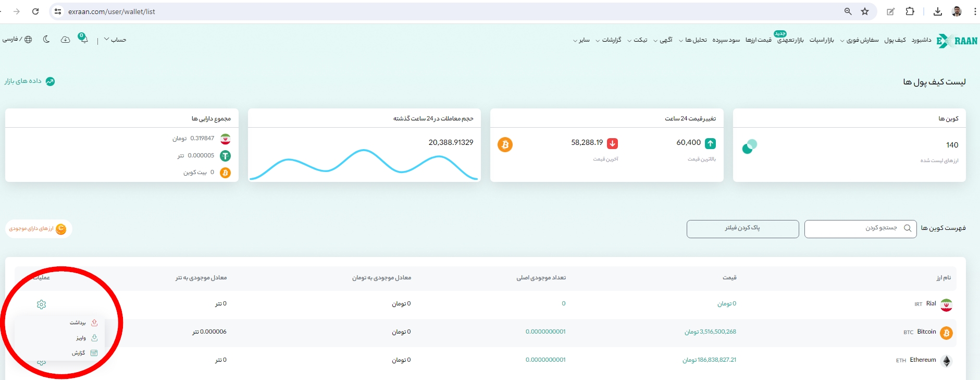Viewport: 980px width, 380px height.
Task: Click the Ethereum icon in coin list
Action: click(x=946, y=361)
